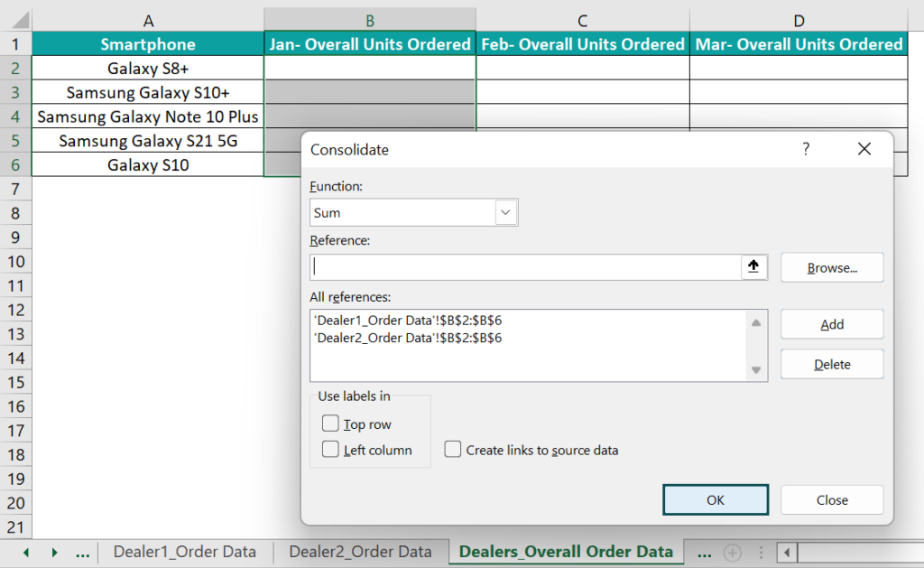Screen dimensions: 924x568
Task: Select row 21 header
Action: coord(16,526)
